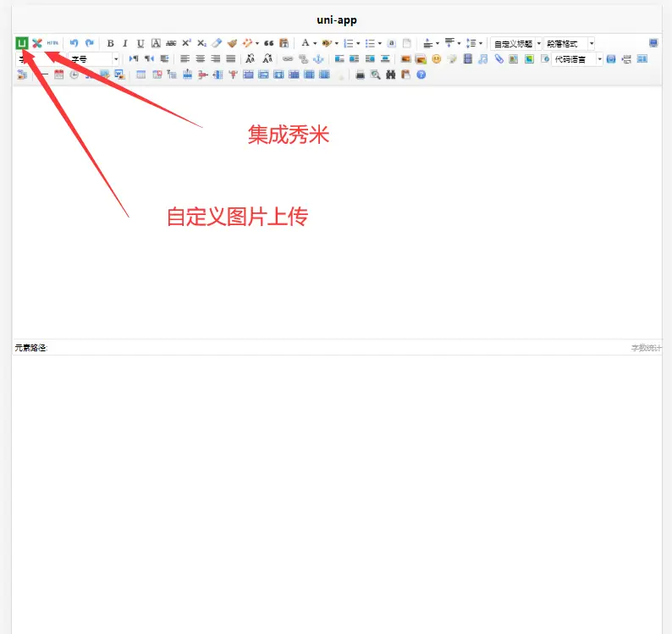Insert a video with the film icon
Image resolution: width=672 pixels, height=634 pixels.
[x=467, y=58]
